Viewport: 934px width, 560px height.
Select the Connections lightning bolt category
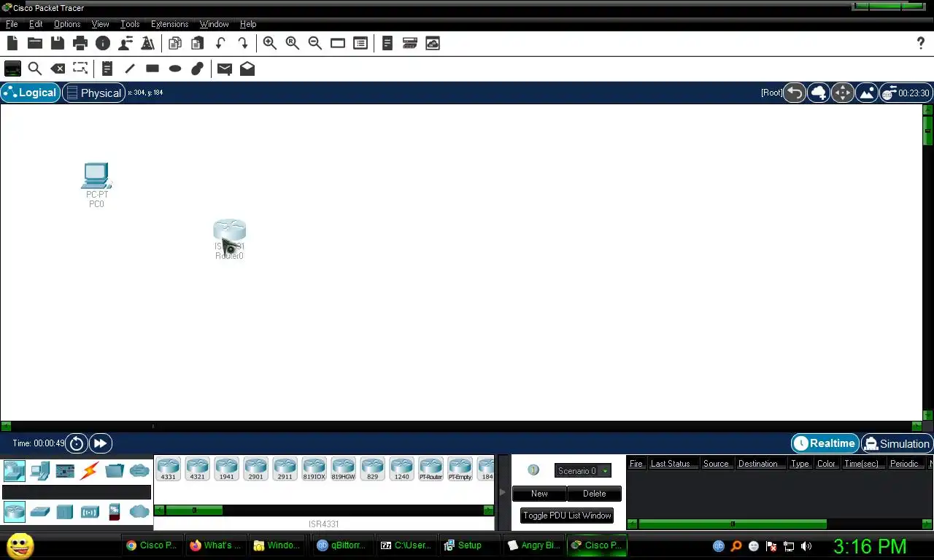(x=90, y=470)
